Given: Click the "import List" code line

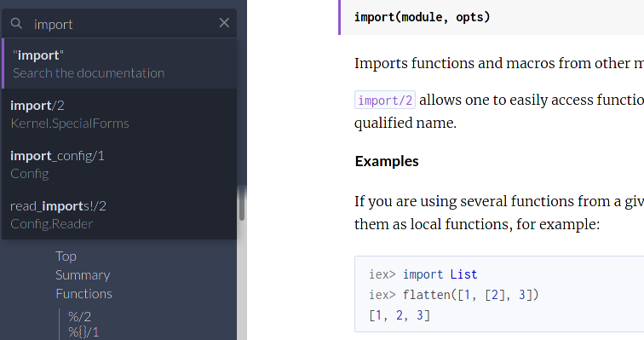Looking at the screenshot, I should [423, 274].
